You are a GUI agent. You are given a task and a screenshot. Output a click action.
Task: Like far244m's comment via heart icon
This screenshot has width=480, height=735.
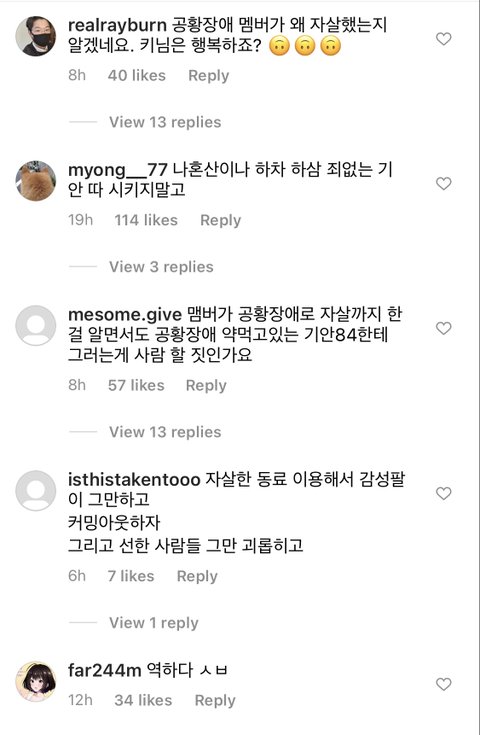click(443, 684)
